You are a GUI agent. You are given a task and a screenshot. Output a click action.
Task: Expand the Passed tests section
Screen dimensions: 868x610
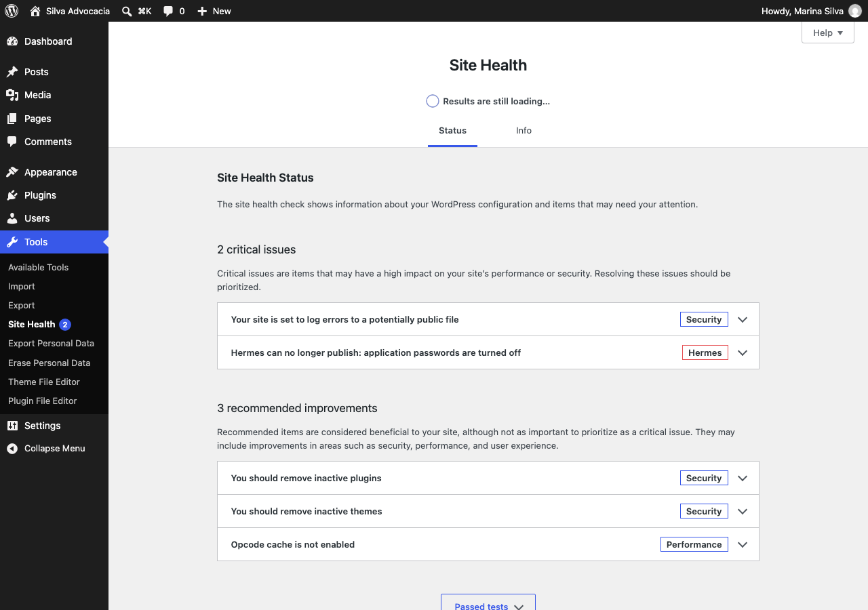pyautogui.click(x=488, y=603)
